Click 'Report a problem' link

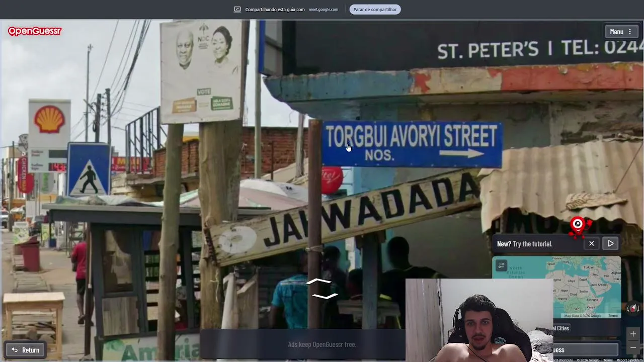pos(630,360)
